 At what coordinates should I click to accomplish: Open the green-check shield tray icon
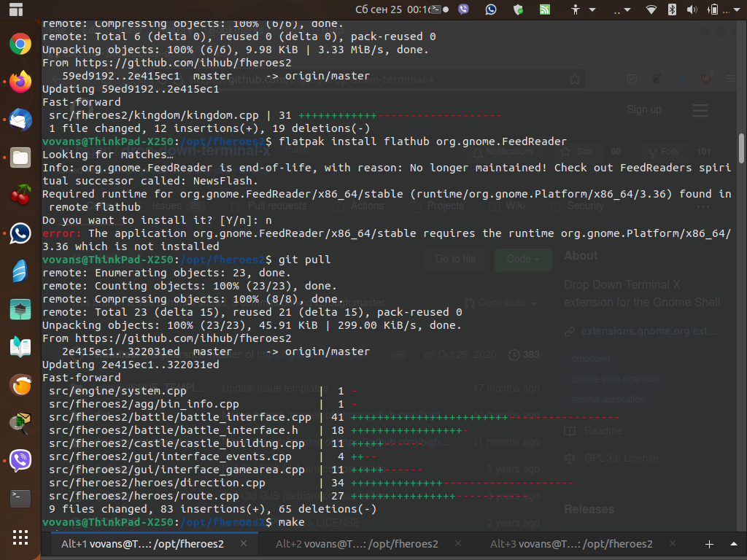[x=519, y=9]
